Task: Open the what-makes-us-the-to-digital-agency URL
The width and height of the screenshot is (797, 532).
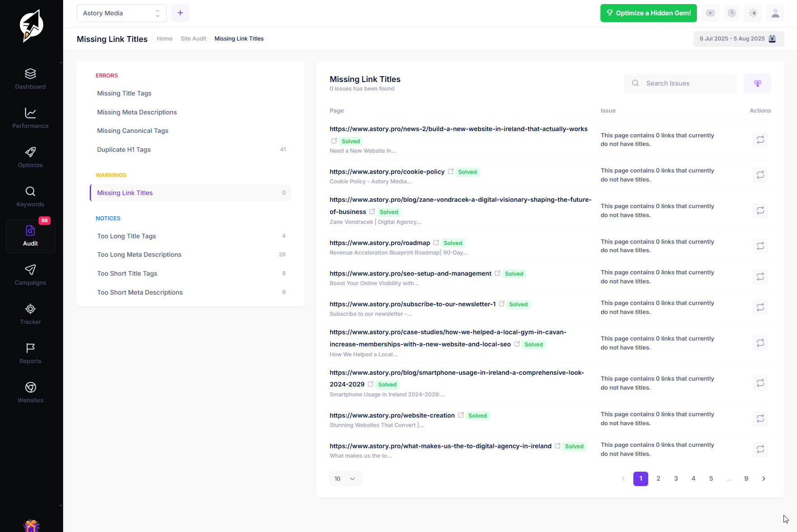Action: (440, 446)
